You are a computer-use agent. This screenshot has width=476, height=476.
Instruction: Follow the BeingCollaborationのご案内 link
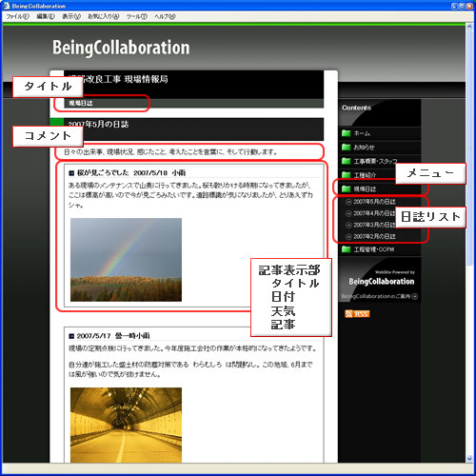tap(376, 296)
